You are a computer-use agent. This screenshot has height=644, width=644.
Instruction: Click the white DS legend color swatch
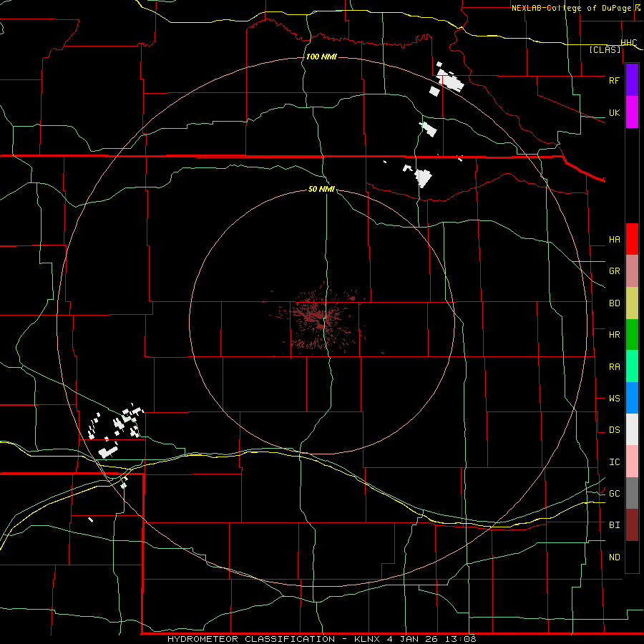tap(632, 429)
